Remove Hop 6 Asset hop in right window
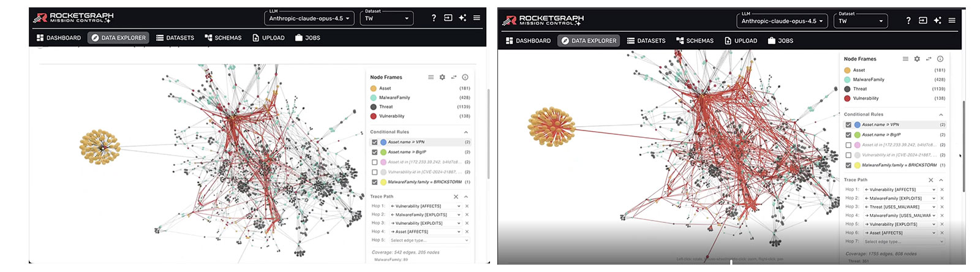The height and width of the screenshot is (272, 980). (942, 233)
